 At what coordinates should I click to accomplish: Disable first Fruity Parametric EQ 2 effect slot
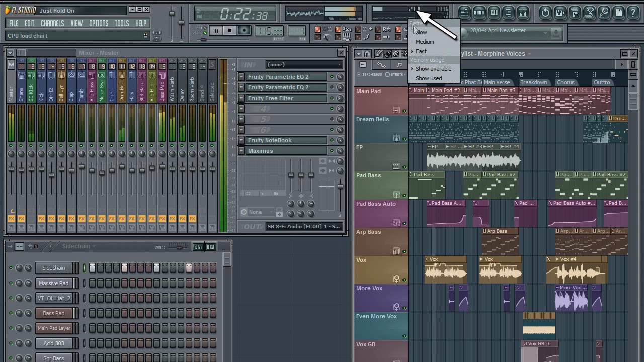point(332,77)
